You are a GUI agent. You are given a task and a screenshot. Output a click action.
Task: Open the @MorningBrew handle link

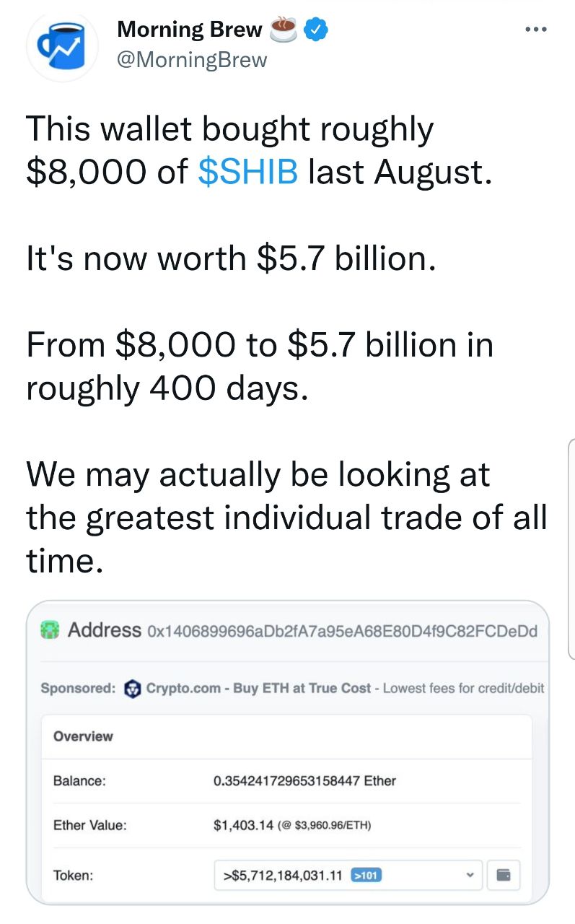[192, 59]
